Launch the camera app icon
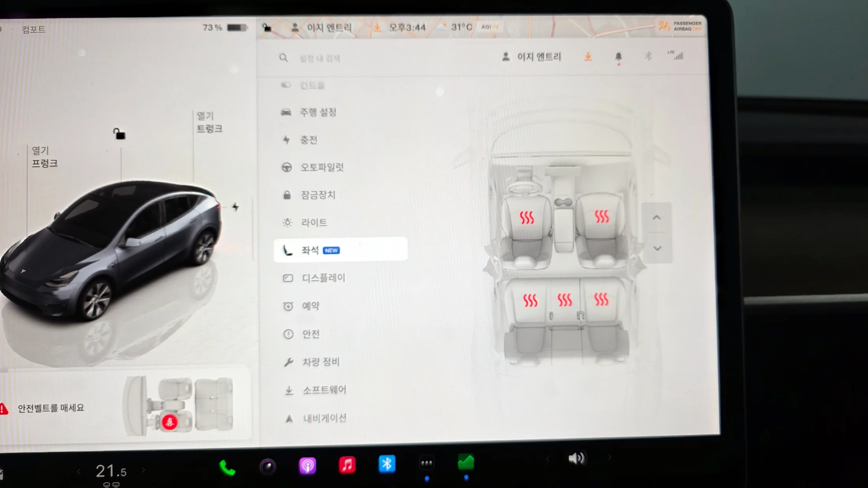This screenshot has width=868, height=488. (268, 466)
